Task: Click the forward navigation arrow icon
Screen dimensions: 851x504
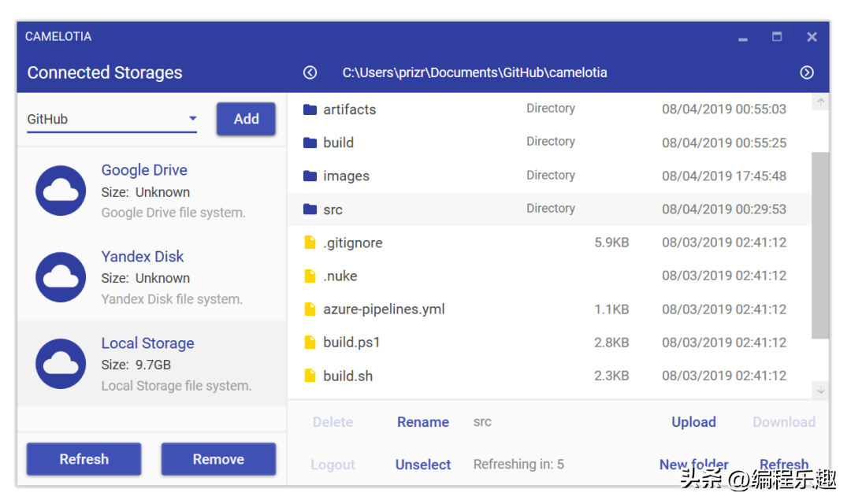Action: [x=807, y=72]
